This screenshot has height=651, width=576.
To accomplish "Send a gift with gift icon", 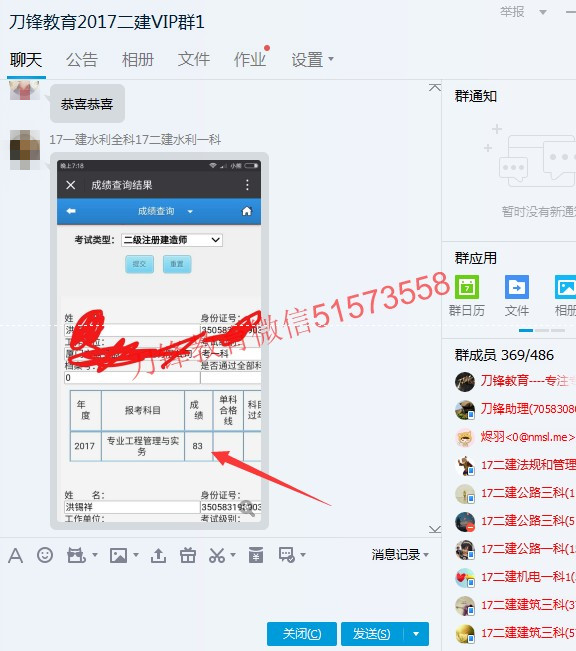I will [188, 555].
